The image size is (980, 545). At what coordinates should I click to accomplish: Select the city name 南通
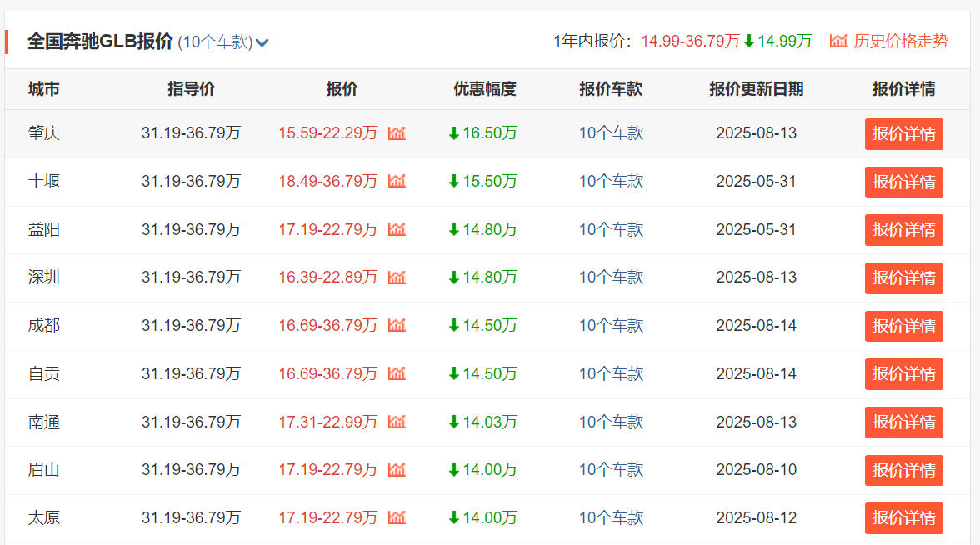[43, 422]
